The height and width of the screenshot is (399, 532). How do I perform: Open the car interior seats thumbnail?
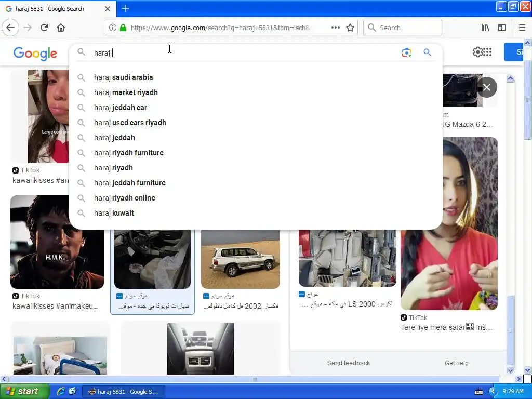152,259
